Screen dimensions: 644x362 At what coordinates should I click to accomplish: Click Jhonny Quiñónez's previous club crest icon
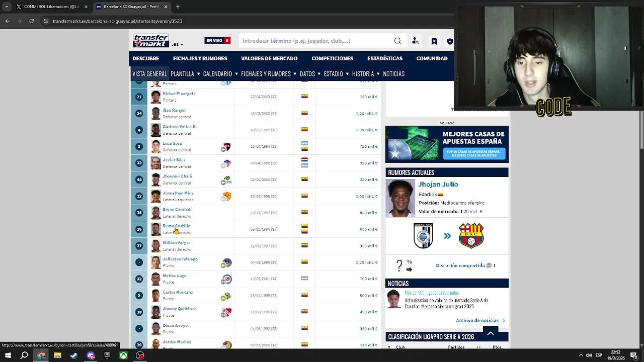click(x=227, y=312)
